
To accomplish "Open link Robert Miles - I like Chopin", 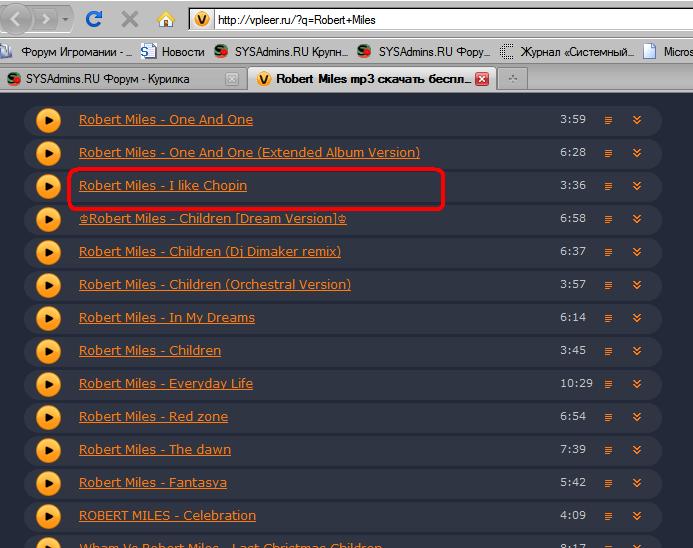I will (x=163, y=186).
